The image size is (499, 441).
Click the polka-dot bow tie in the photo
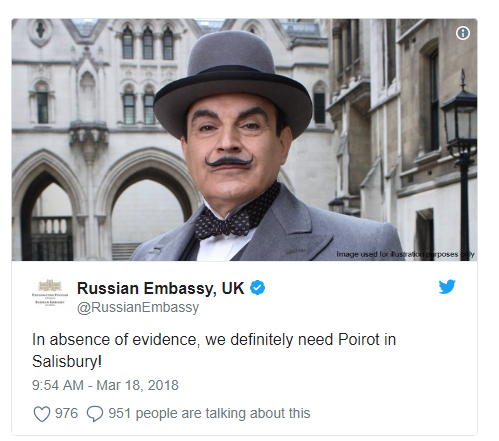236,214
